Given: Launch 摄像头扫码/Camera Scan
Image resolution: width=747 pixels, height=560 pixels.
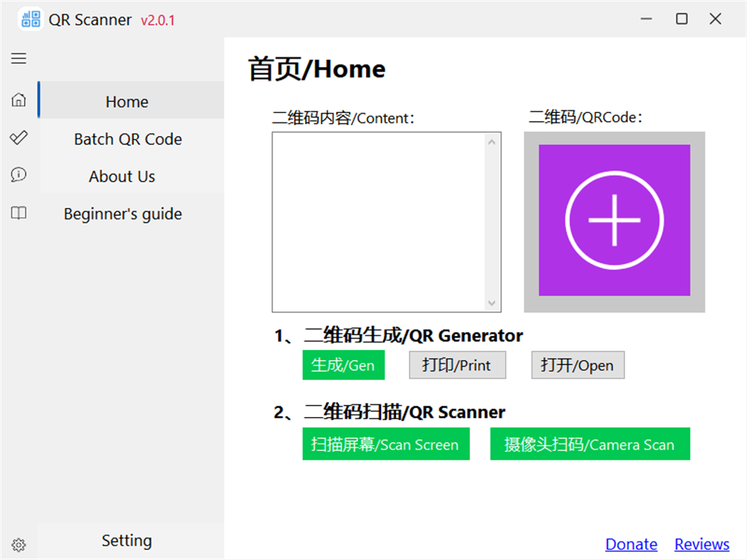Looking at the screenshot, I should pos(590,443).
